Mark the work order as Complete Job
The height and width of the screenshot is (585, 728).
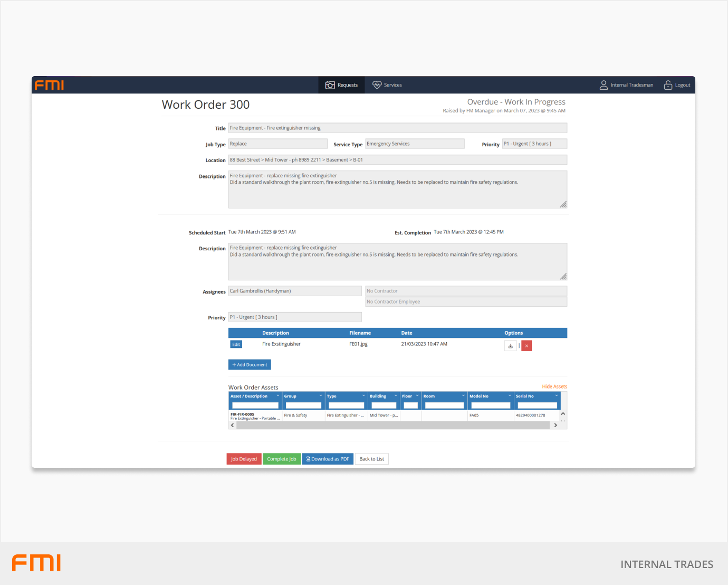(281, 459)
